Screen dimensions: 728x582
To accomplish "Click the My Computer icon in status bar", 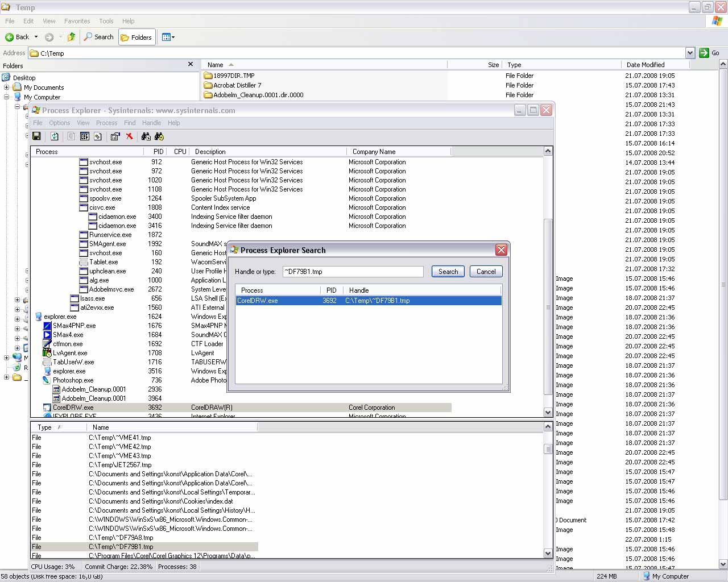I will click(x=647, y=576).
